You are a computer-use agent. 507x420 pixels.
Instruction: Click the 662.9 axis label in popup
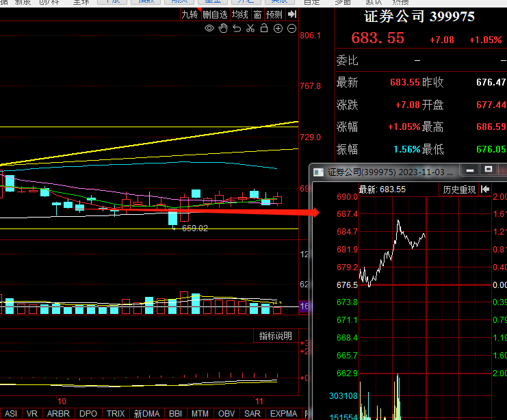pyautogui.click(x=348, y=373)
